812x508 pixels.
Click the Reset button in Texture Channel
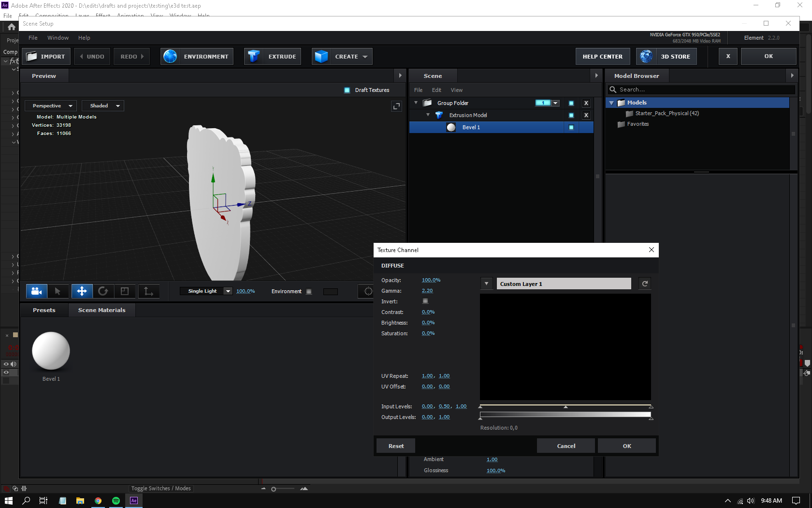(x=395, y=445)
